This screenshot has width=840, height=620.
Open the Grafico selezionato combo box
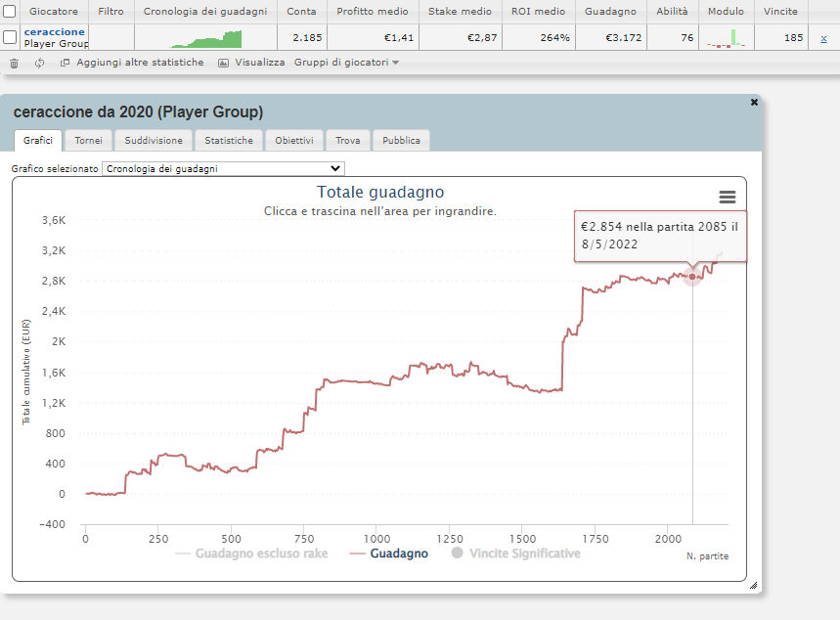[223, 169]
